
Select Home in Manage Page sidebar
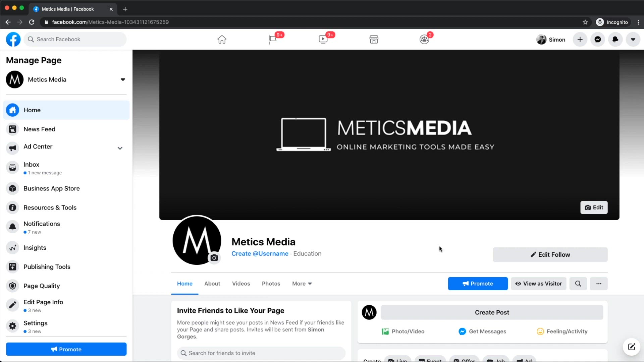(x=66, y=110)
